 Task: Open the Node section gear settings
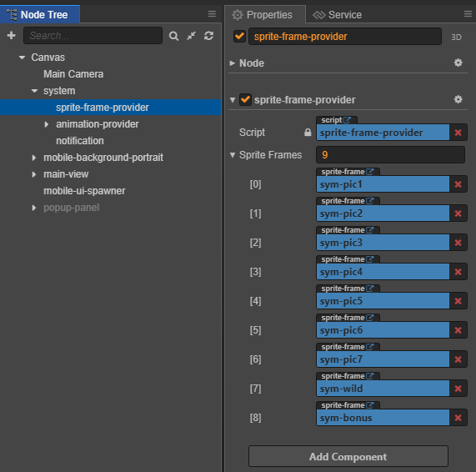point(458,63)
